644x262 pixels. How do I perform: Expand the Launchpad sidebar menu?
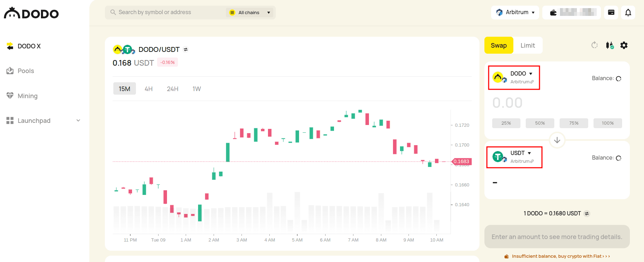point(78,121)
